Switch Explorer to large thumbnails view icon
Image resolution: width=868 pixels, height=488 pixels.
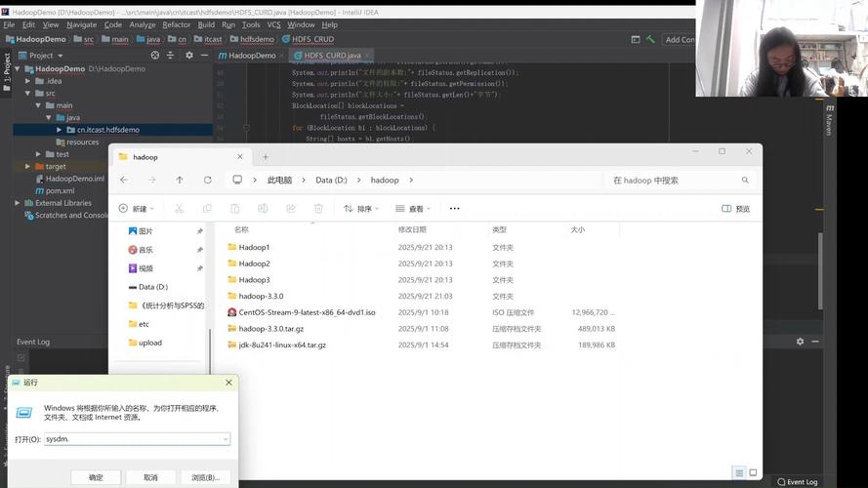753,472
